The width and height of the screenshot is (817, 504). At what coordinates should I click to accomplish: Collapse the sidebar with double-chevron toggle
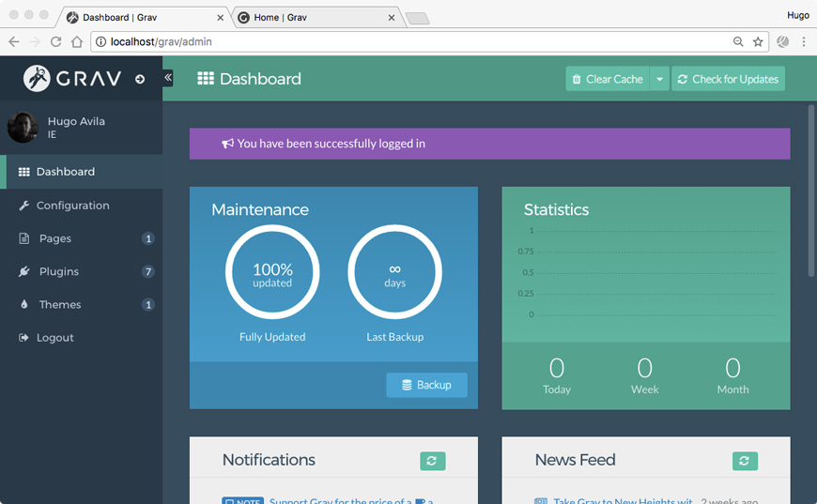(x=168, y=78)
